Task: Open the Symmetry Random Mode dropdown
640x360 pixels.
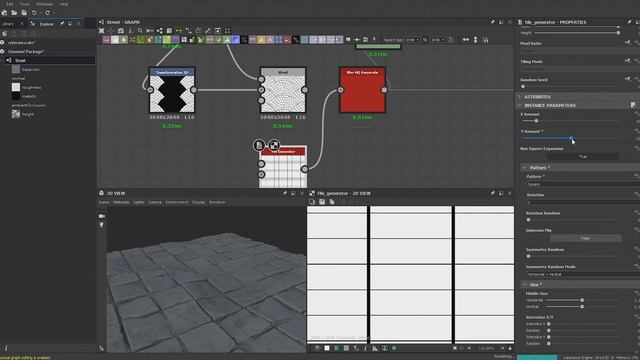Action: click(582, 274)
